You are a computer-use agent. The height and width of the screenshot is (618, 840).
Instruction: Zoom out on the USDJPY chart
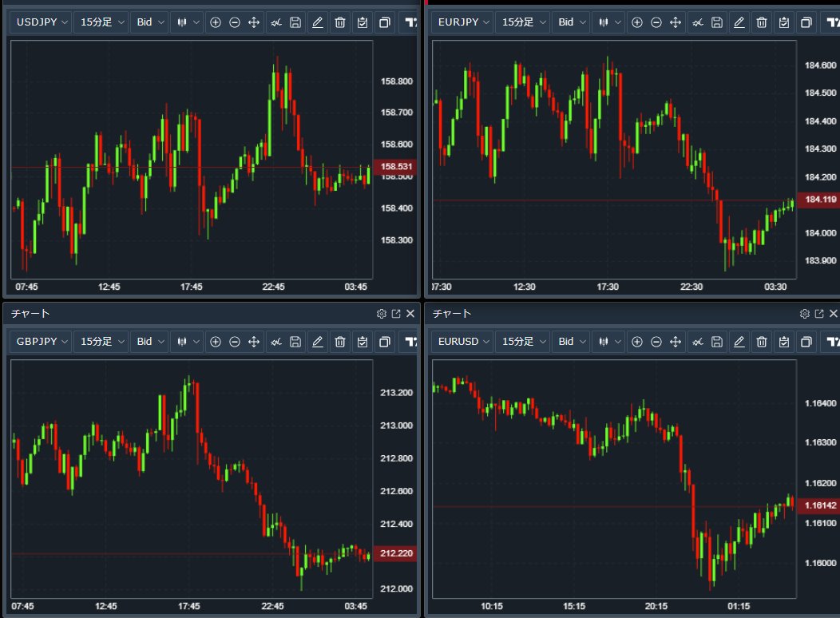235,22
